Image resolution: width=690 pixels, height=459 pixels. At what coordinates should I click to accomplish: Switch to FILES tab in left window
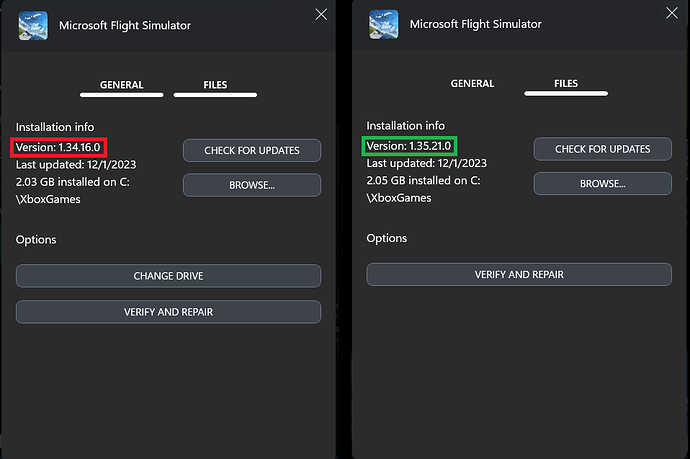pyautogui.click(x=215, y=85)
